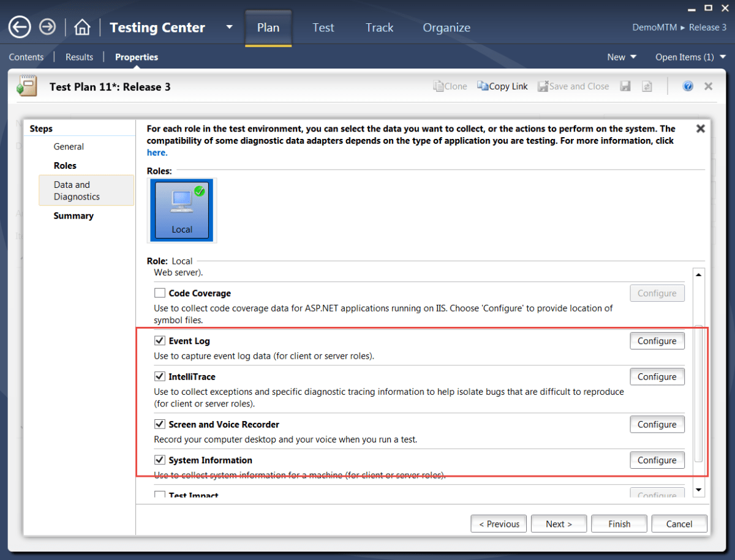Select the Summary step in the sidebar
This screenshot has height=560, width=735.
[x=73, y=215]
